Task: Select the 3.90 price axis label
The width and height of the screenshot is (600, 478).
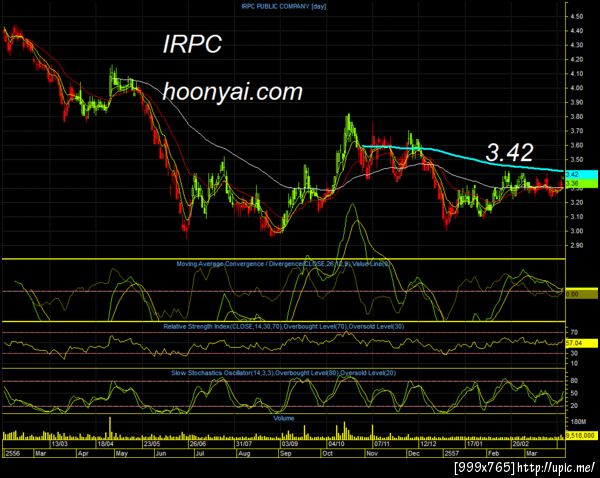Action: 577,103
